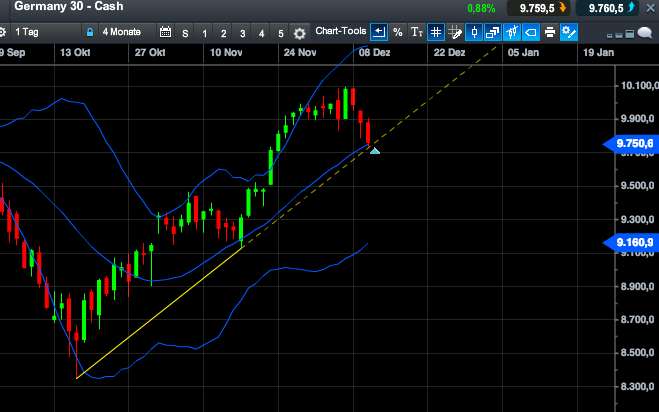Click the 24 Nov date label
Image resolution: width=659 pixels, height=412 pixels.
[300, 53]
